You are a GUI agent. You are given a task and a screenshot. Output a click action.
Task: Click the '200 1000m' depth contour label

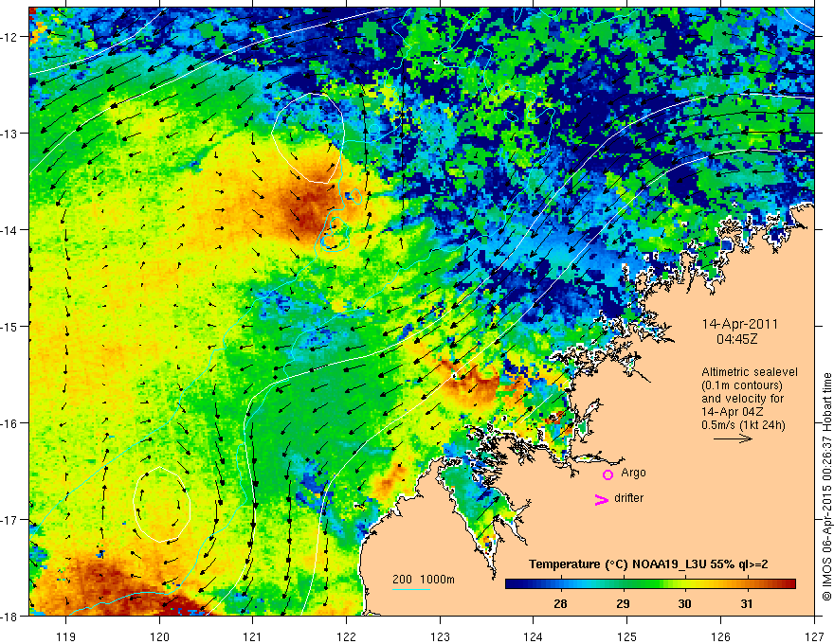[424, 580]
